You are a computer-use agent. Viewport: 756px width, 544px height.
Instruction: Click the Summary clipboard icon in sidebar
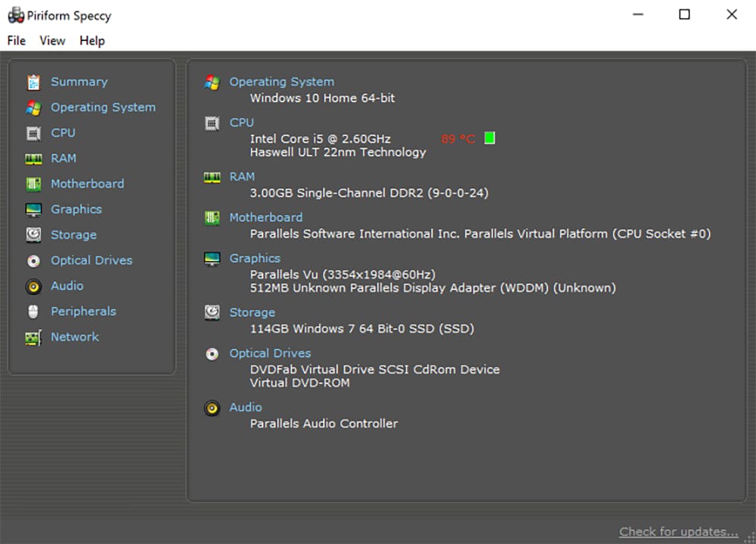[33, 82]
